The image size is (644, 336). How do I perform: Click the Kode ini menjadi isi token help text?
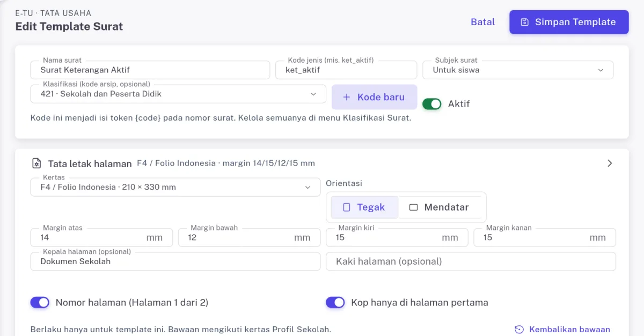[x=221, y=118]
